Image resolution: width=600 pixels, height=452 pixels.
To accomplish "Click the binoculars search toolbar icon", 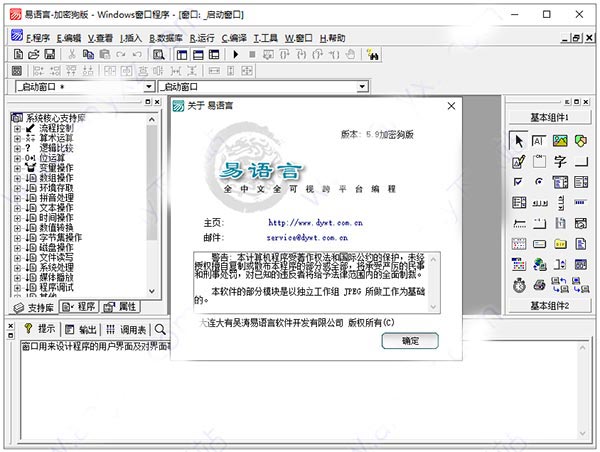I will pos(372,54).
